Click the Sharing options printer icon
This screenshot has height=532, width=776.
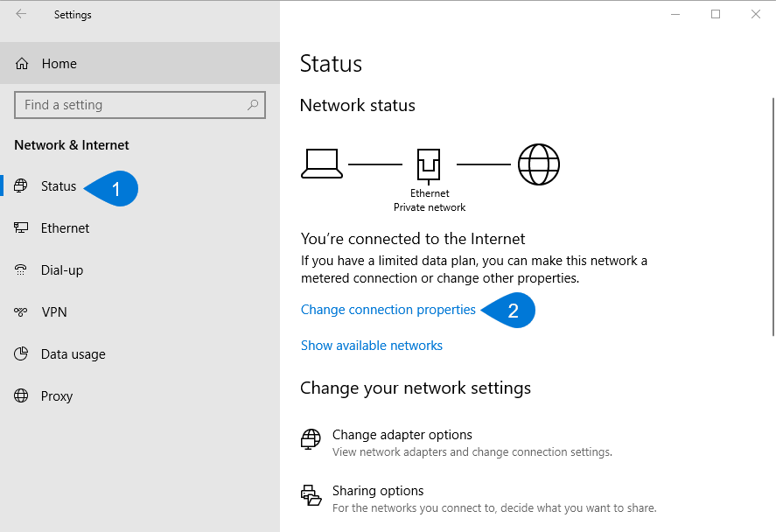point(311,495)
